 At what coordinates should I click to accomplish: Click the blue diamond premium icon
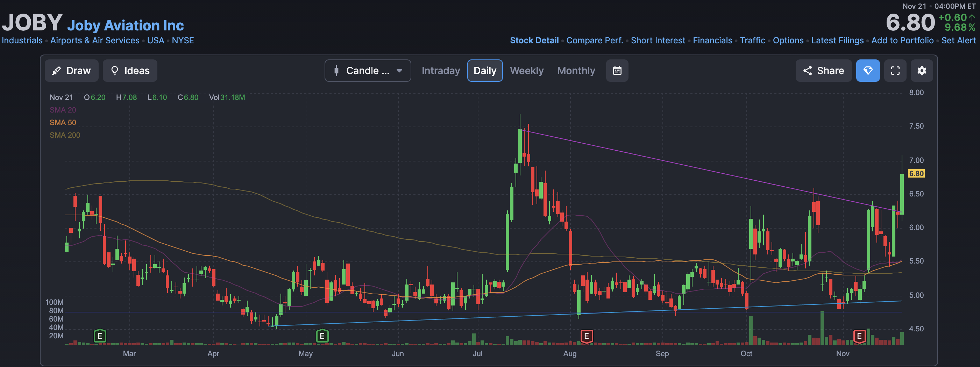(868, 71)
